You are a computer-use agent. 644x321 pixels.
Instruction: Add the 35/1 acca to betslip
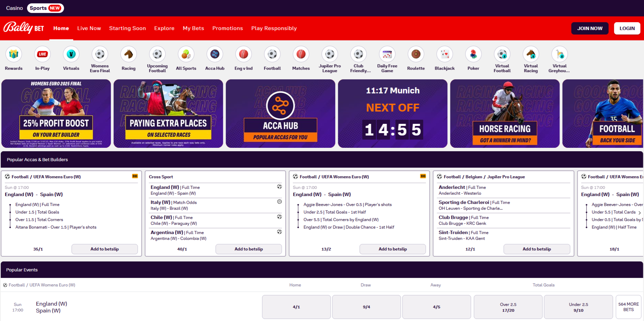[105, 249]
